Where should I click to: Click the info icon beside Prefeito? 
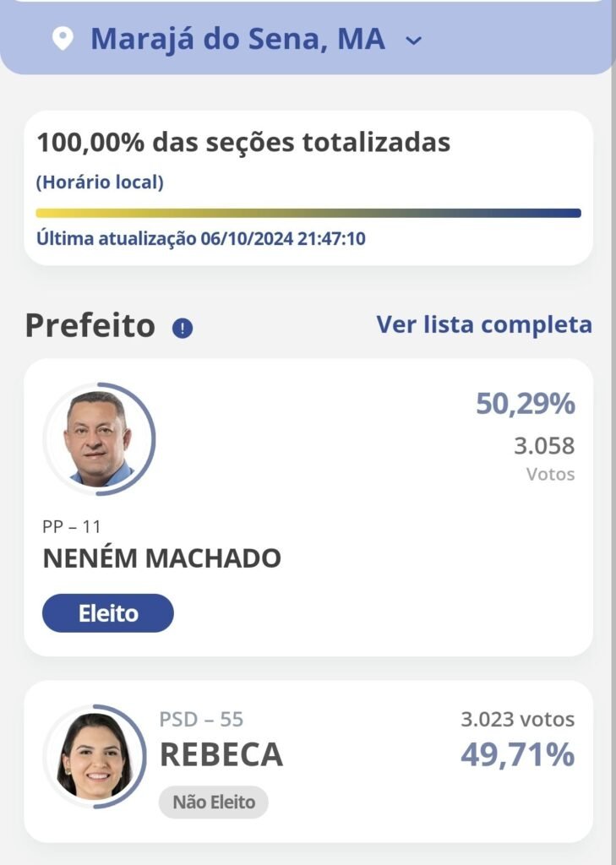[x=183, y=328]
